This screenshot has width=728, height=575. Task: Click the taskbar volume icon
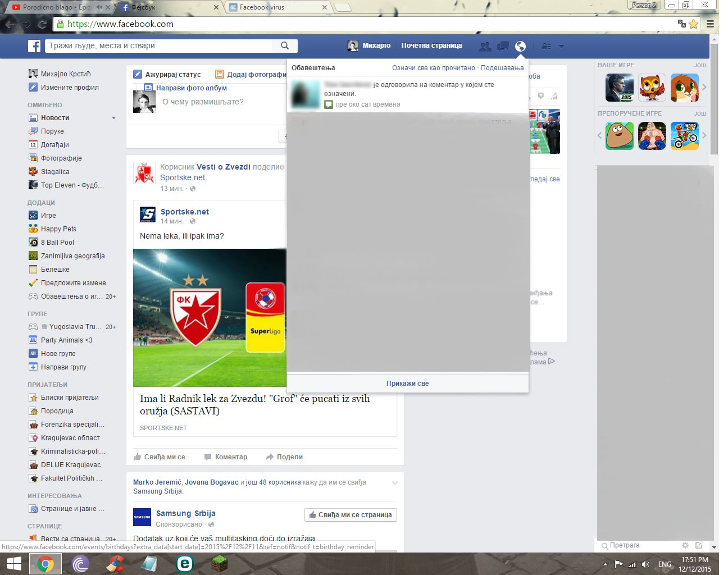click(x=645, y=564)
